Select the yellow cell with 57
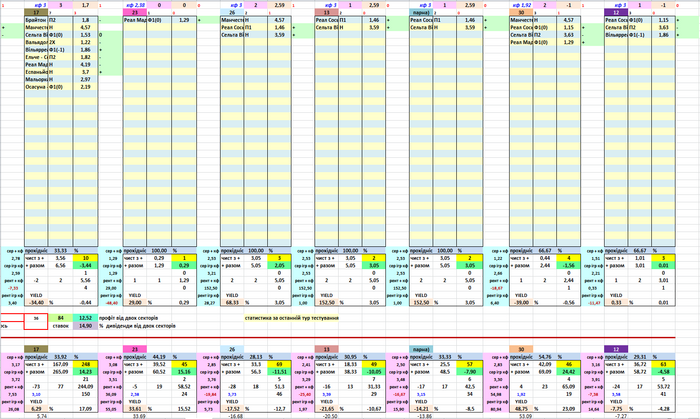This screenshot has width=700, height=419. [x=470, y=365]
